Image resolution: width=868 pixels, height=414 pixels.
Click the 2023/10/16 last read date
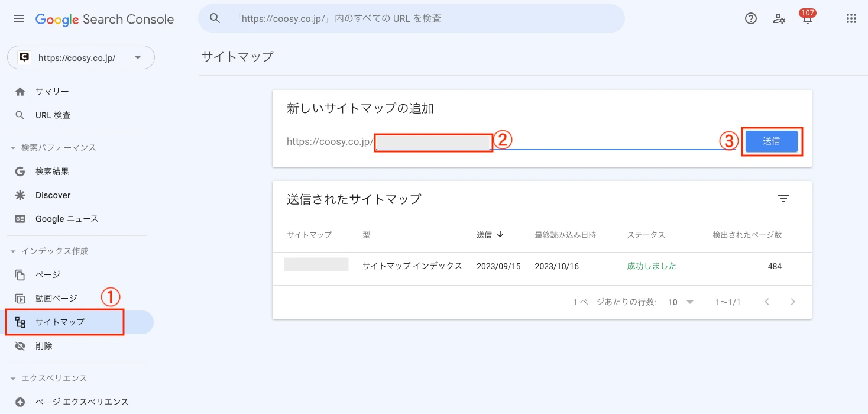pyautogui.click(x=556, y=266)
